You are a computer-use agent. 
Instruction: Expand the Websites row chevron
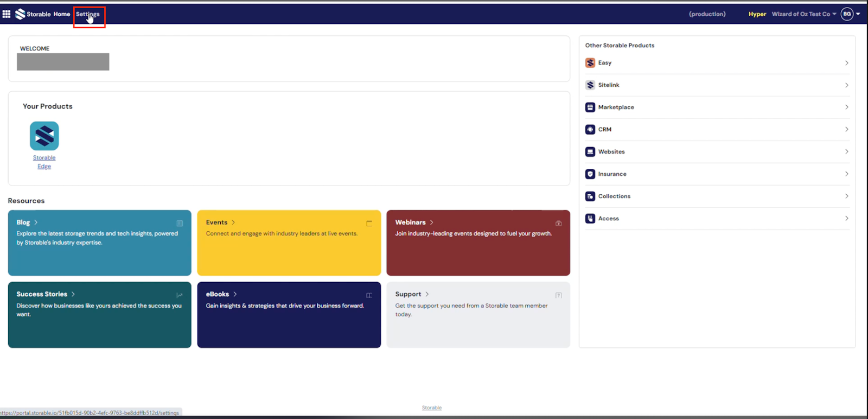click(x=846, y=152)
